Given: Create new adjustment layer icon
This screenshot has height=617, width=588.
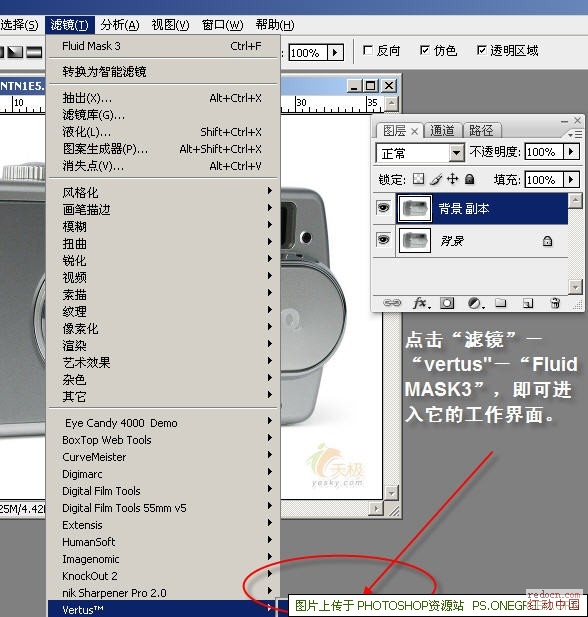Looking at the screenshot, I should tap(475, 303).
